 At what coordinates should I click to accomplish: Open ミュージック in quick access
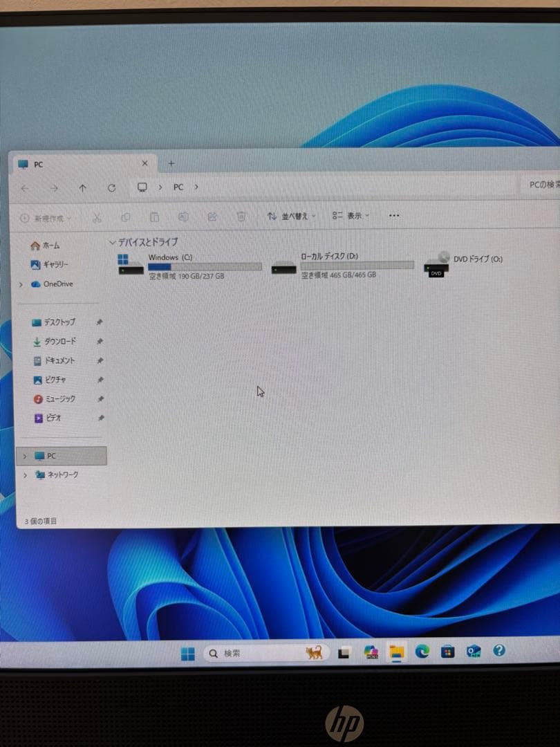pos(55,399)
